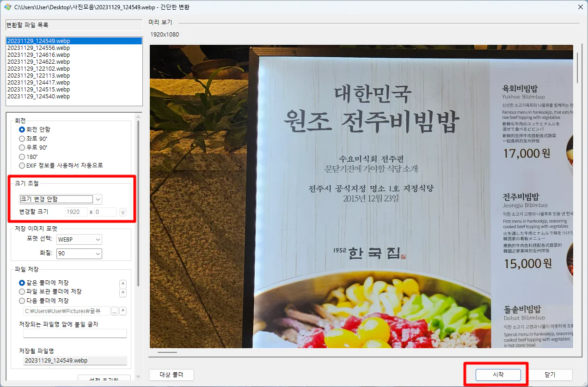Choose 다음 폴더에 저장 save option
Viewport: 588px width, 387px height.
[x=44, y=301]
